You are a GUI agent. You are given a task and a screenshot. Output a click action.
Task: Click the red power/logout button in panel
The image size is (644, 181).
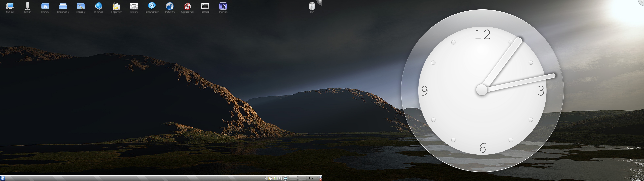click(x=321, y=179)
